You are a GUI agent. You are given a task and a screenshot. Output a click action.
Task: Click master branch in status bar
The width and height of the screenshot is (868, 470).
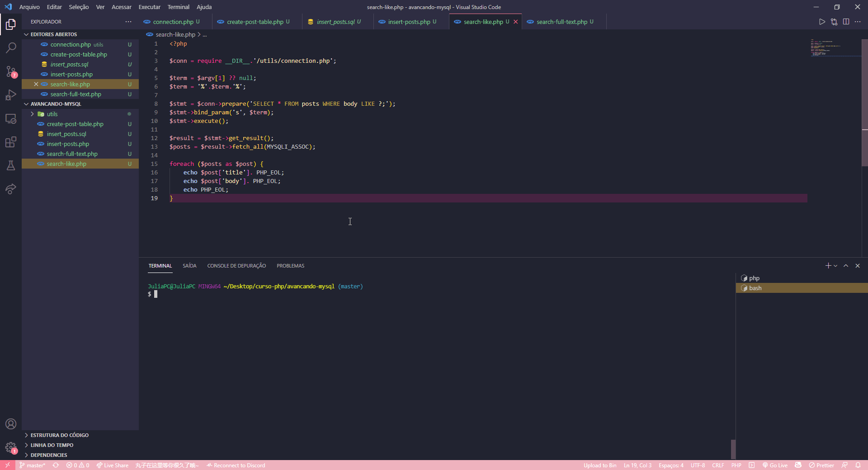coord(33,465)
